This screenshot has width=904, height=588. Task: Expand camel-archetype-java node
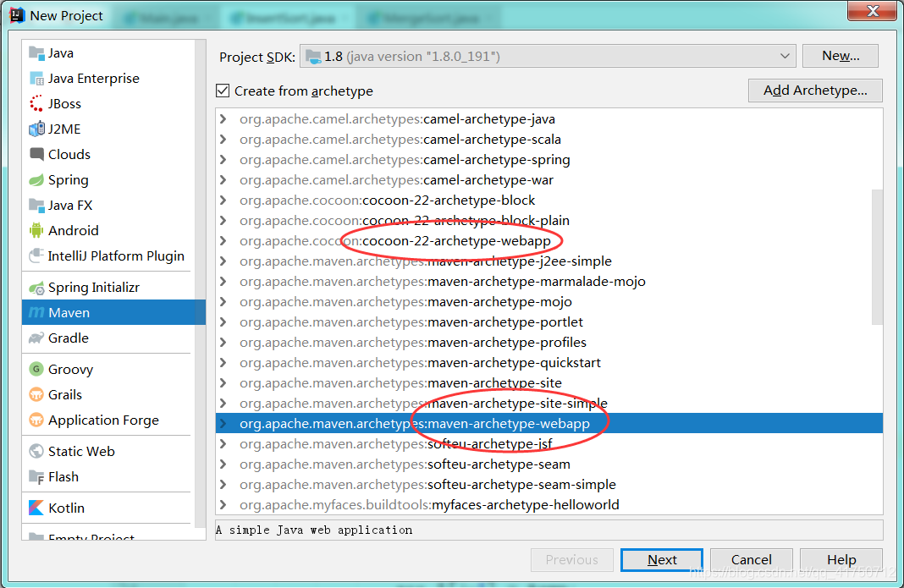point(223,119)
